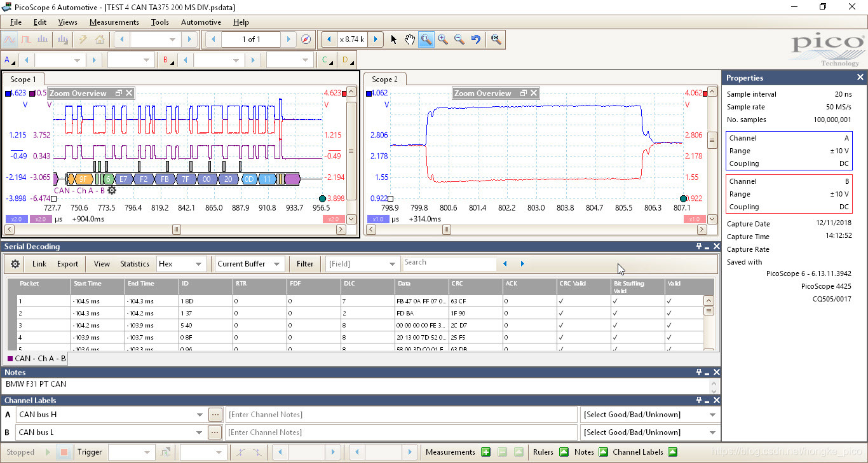
Task: Click the View button
Action: pos(102,264)
